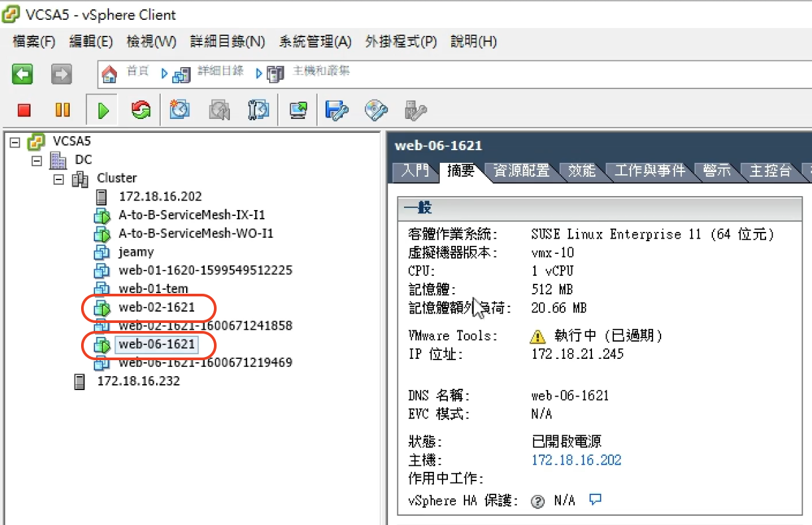Image resolution: width=812 pixels, height=525 pixels.
Task: Select VM web-01-1620-1599549512225
Action: coord(205,270)
